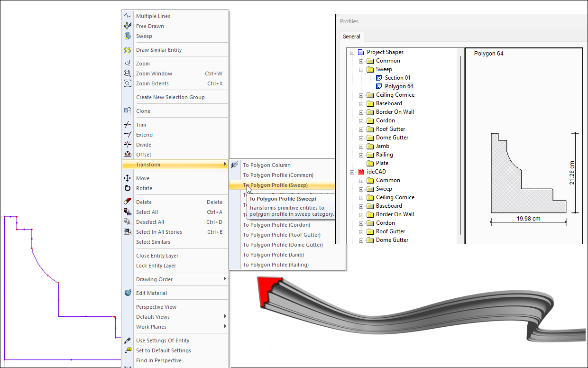Select the Polygon 64 tree item
Viewport: 588px width, 368px height.
pyautogui.click(x=398, y=86)
